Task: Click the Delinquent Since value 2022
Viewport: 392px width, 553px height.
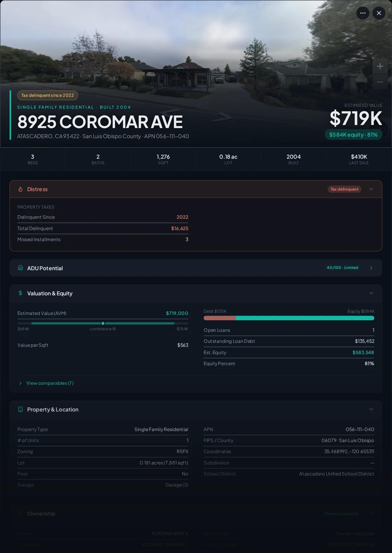Action: pos(182,217)
